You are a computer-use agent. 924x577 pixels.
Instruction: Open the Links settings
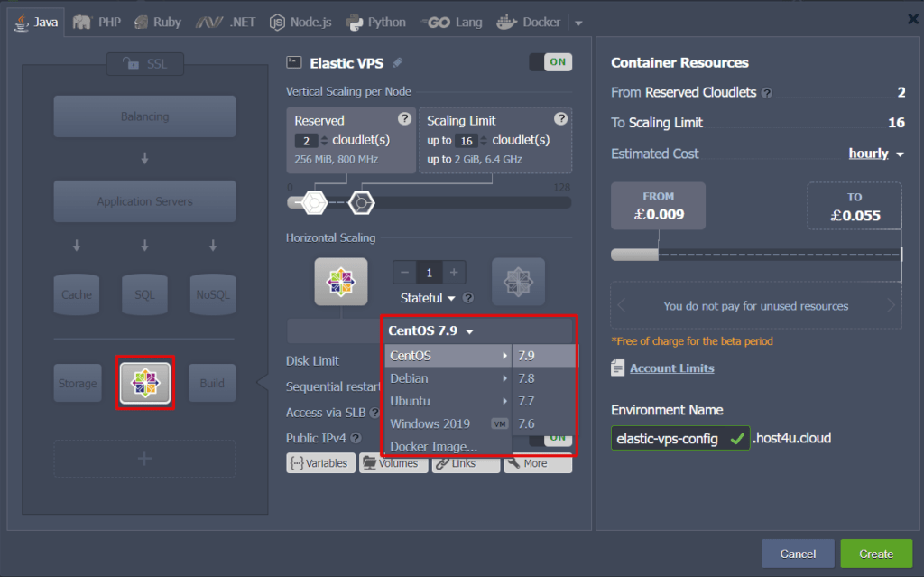tap(466, 463)
